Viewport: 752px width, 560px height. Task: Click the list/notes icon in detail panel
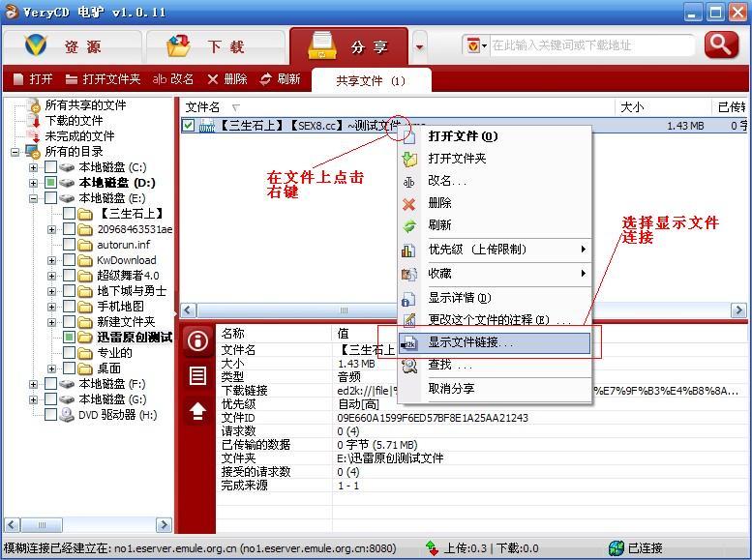pos(197,376)
